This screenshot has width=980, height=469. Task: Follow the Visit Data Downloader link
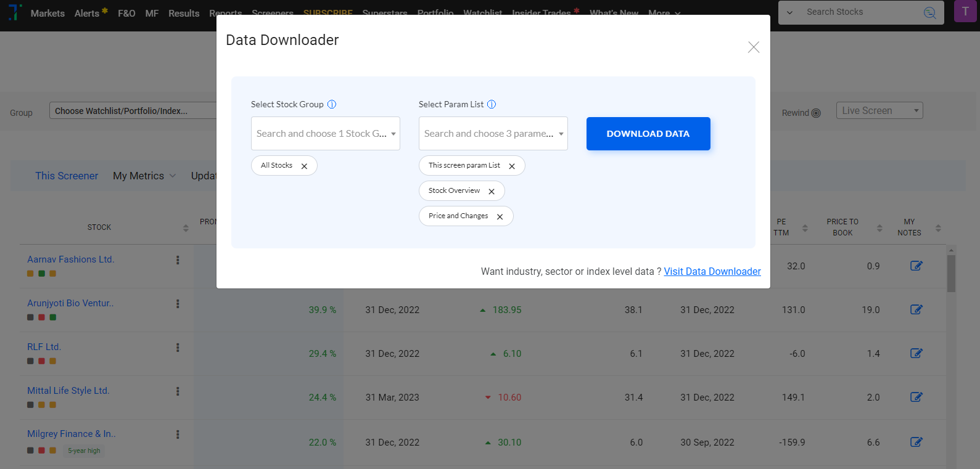click(x=712, y=271)
